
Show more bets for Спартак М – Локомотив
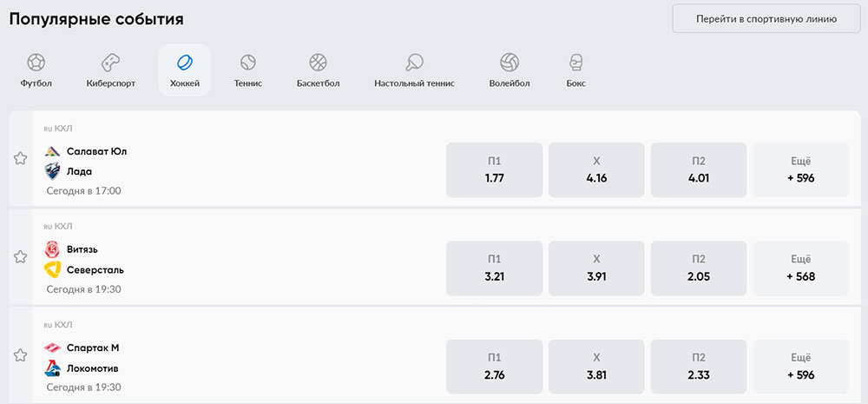pyautogui.click(x=800, y=367)
